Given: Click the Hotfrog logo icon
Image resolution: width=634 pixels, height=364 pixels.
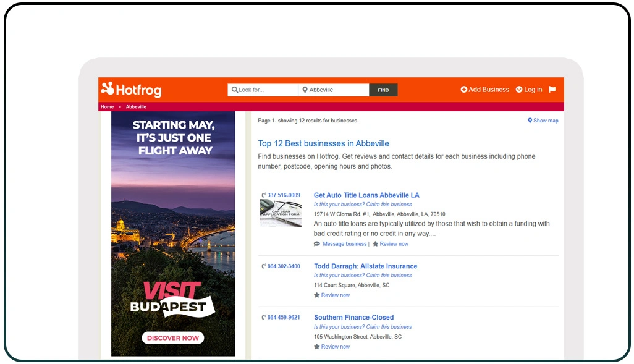Looking at the screenshot, I should pyautogui.click(x=108, y=88).
